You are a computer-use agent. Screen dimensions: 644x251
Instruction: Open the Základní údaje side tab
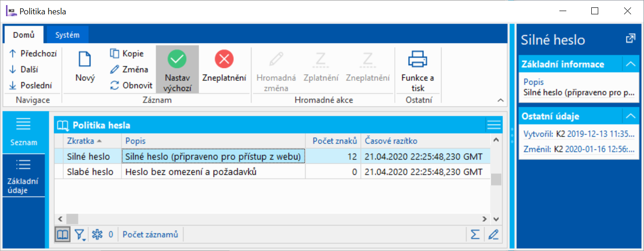tap(24, 176)
